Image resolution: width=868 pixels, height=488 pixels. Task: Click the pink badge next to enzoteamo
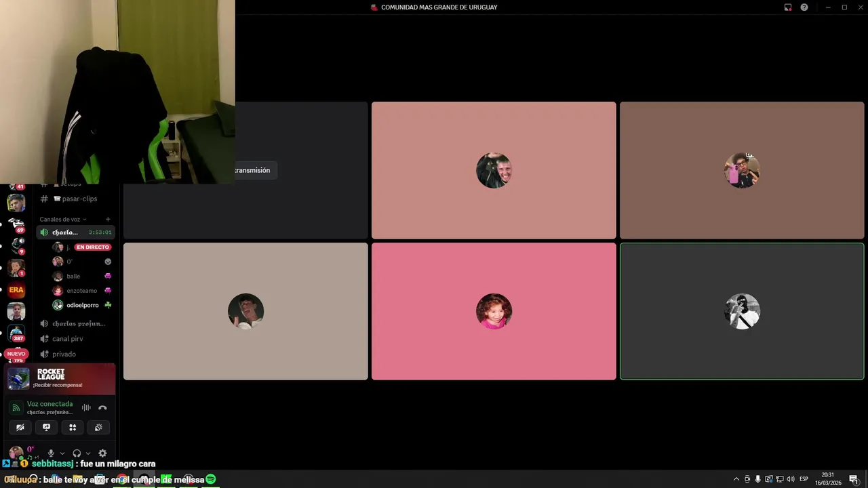[x=108, y=291]
